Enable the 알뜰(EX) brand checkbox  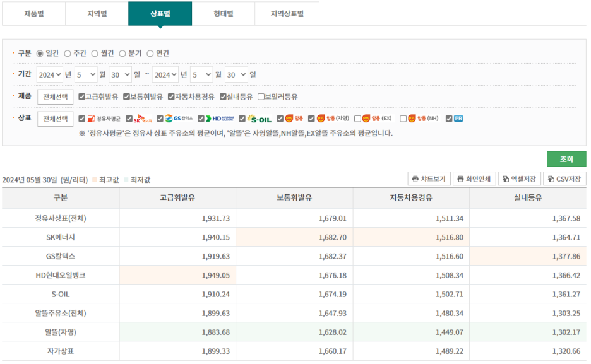click(357, 119)
